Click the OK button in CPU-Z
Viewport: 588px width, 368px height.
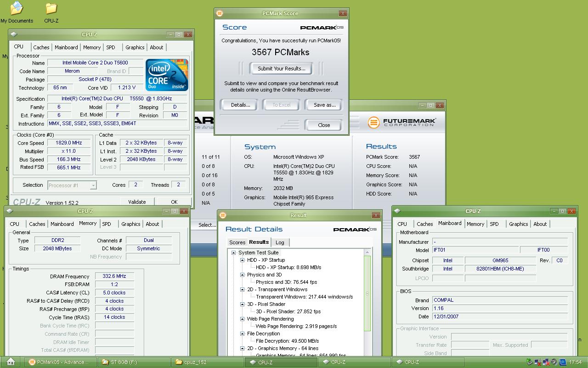coord(174,201)
